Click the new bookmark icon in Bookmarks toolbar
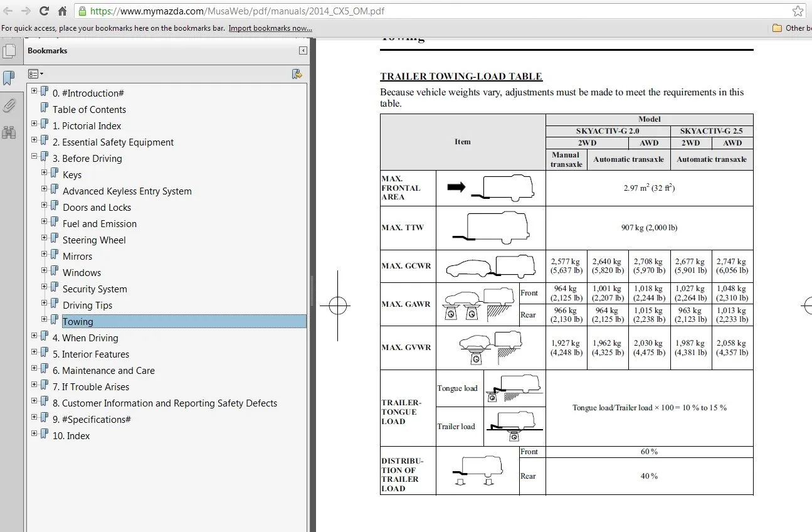The width and height of the screenshot is (812, 532). click(x=297, y=74)
